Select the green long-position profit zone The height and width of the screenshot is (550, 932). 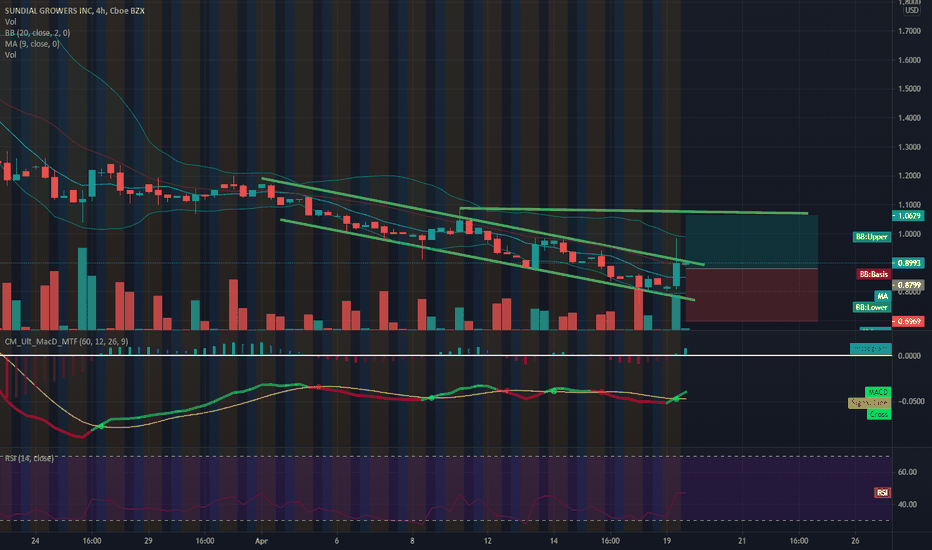752,242
